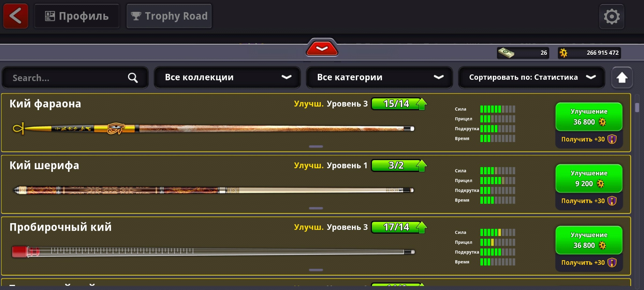Tap the cash bills balance icon
The image size is (644, 290).
tap(506, 53)
